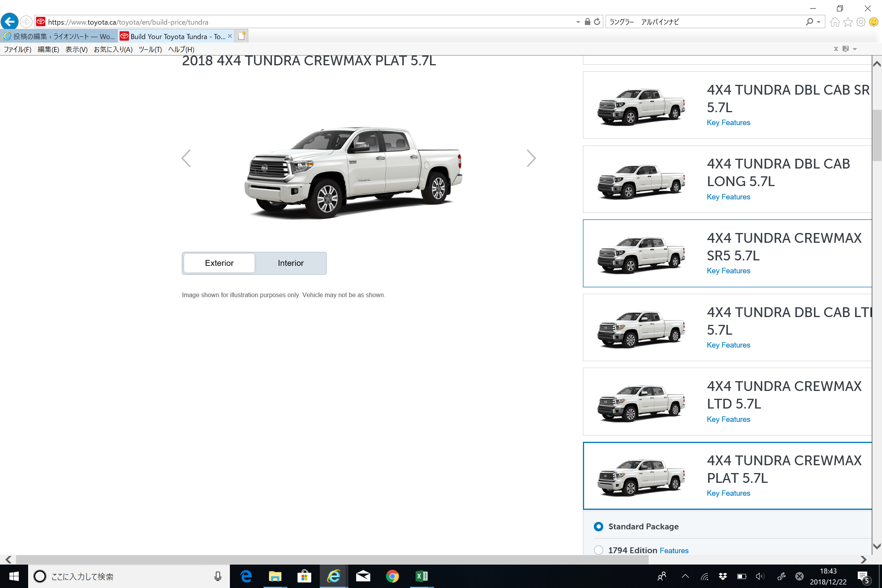
Task: Open the Windows Start menu
Action: click(14, 576)
